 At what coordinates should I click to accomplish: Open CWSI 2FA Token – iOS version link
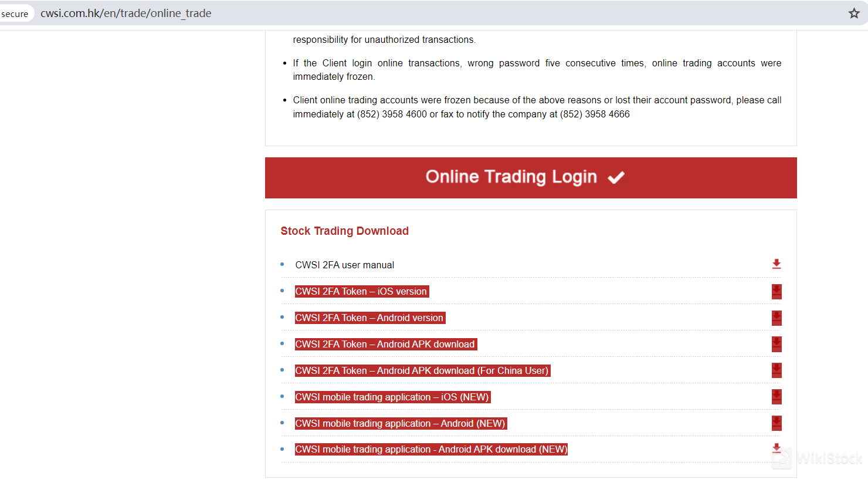361,292
